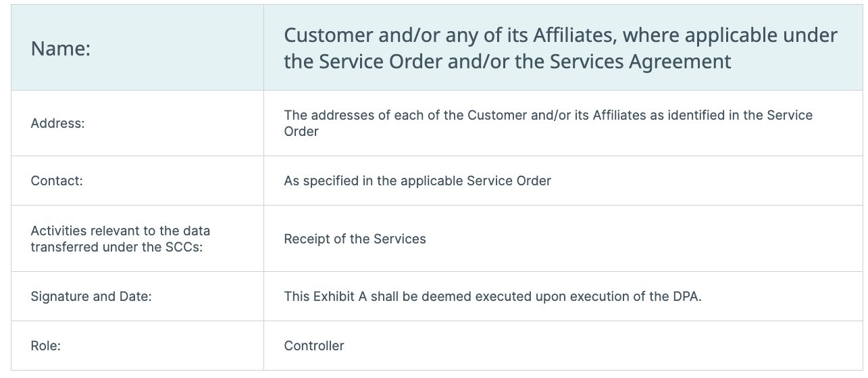
Task: Click the "Role:" label
Action: pyautogui.click(x=46, y=346)
